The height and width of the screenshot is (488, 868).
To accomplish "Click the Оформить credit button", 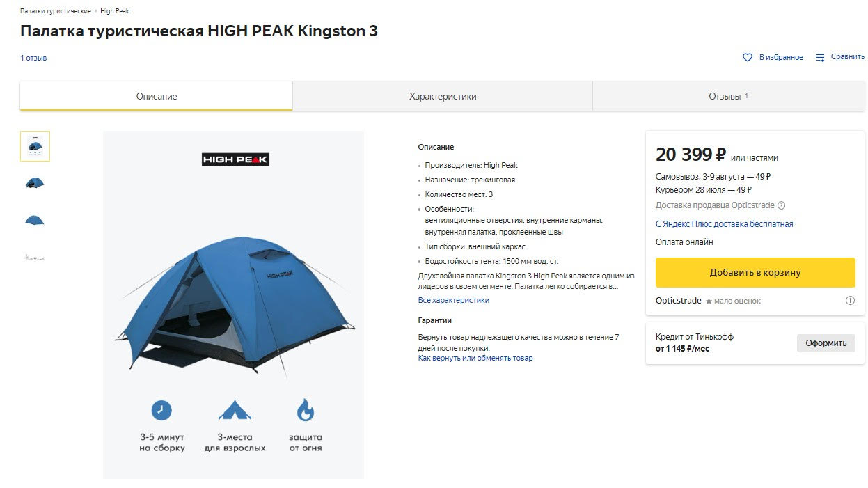I will [x=826, y=343].
